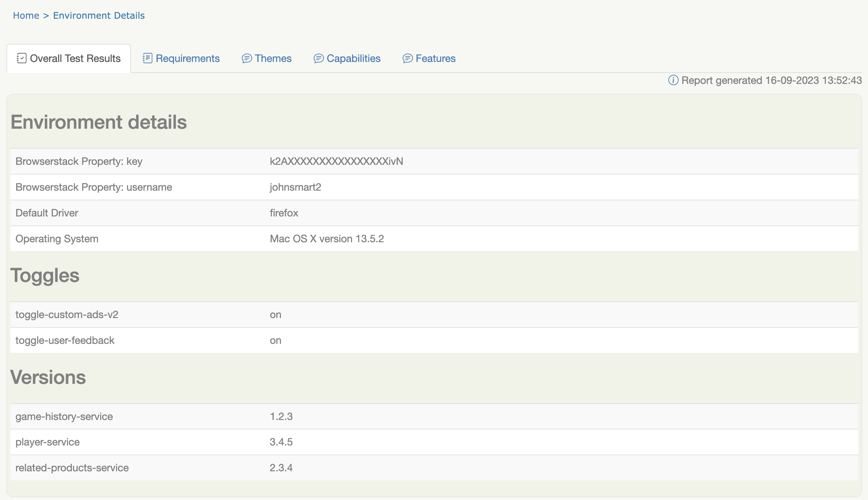
Task: Click the Themes speech bubble icon
Action: pyautogui.click(x=246, y=58)
